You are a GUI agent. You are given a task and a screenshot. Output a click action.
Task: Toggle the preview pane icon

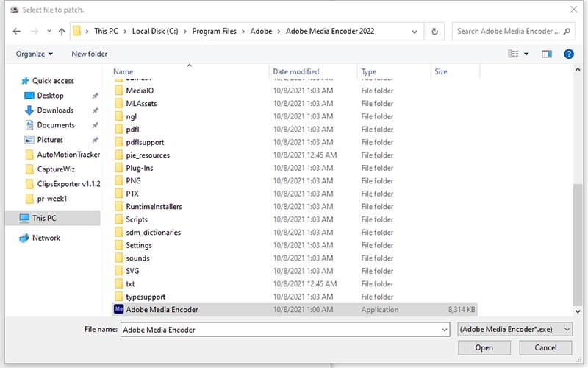coord(546,54)
